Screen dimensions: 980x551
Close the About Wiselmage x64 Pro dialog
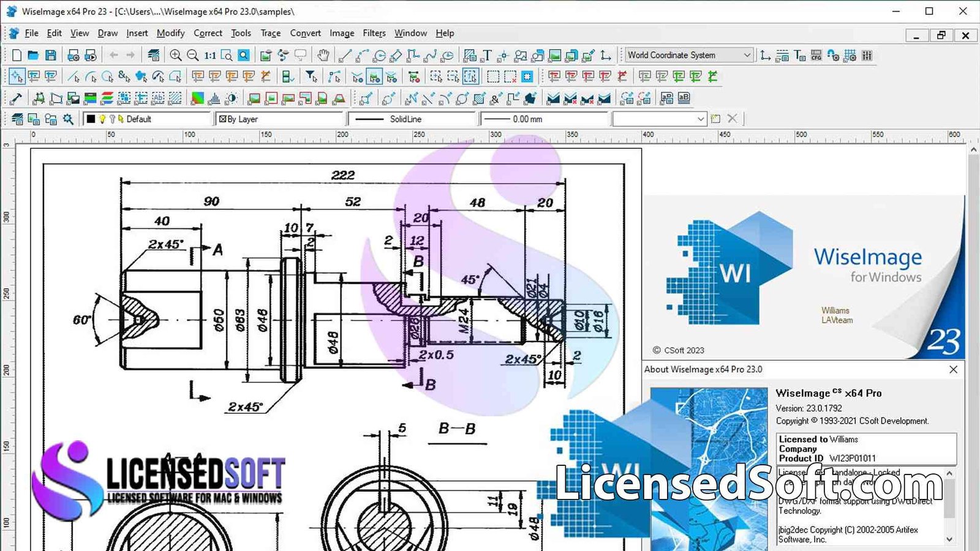pos(953,369)
